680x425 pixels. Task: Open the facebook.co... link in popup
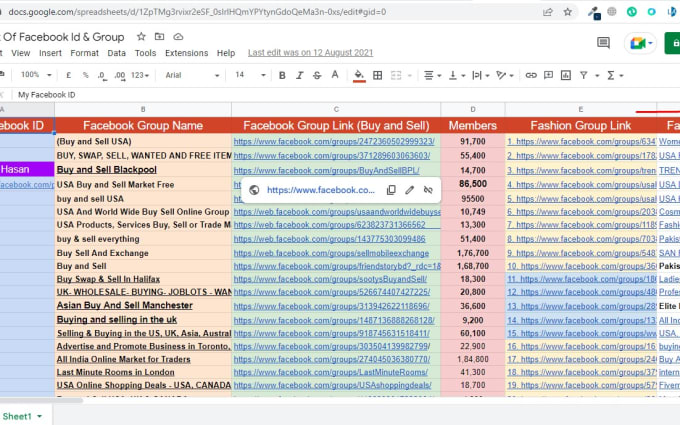[x=320, y=190]
